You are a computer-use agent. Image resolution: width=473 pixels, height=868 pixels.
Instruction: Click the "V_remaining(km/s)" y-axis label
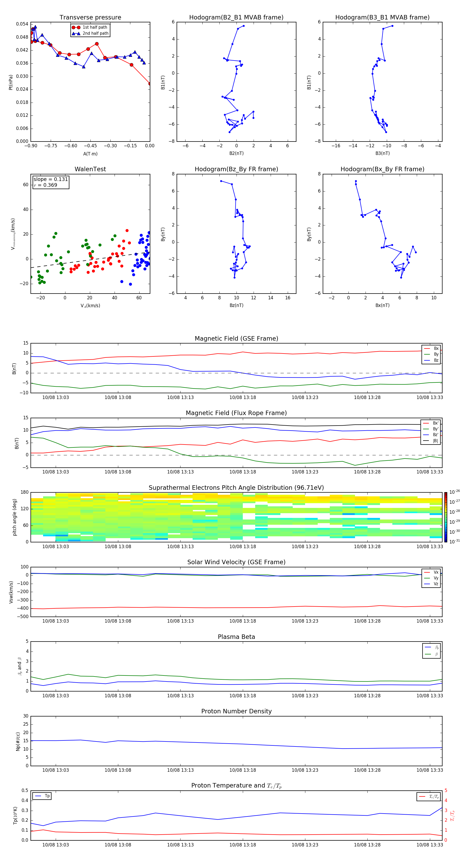pos(13,234)
